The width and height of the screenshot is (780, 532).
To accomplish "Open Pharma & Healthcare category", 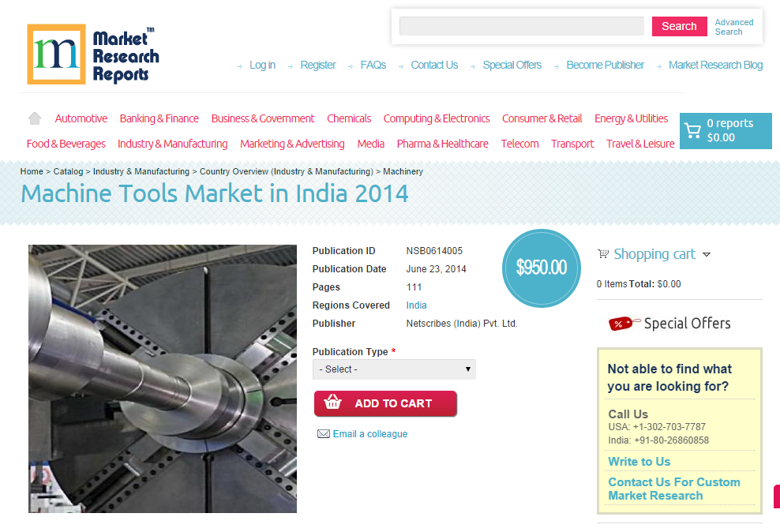I will point(442,144).
